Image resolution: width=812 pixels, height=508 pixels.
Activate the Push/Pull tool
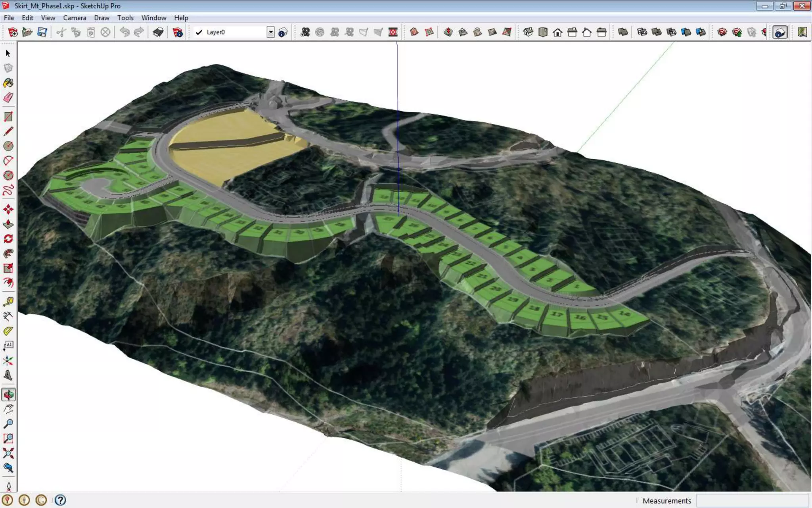point(8,224)
